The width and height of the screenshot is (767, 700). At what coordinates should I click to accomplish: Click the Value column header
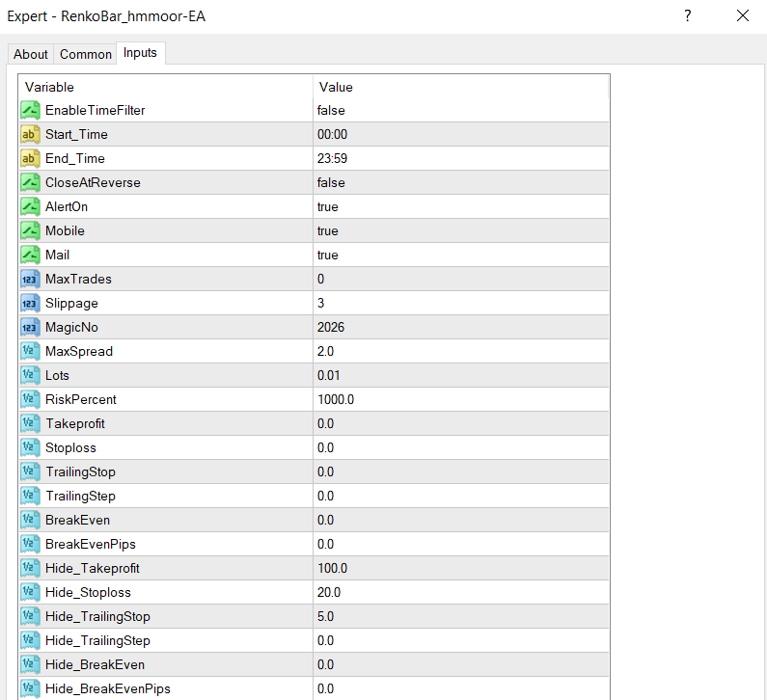point(461,87)
